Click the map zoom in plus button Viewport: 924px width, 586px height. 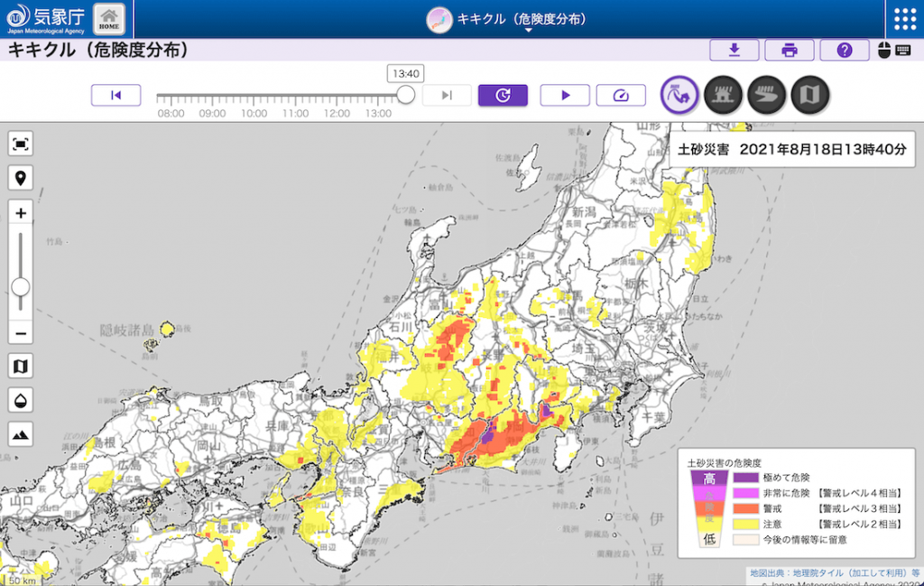click(x=21, y=214)
